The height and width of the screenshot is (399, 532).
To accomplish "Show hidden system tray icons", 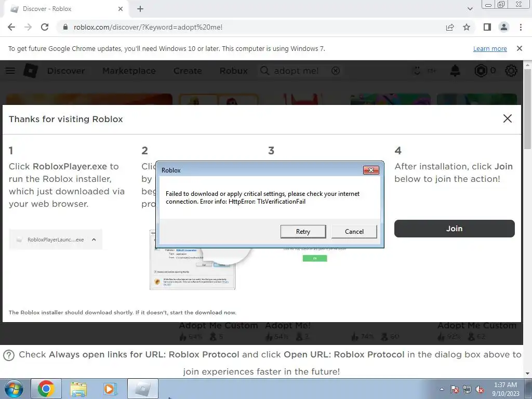I will pyautogui.click(x=442, y=389).
